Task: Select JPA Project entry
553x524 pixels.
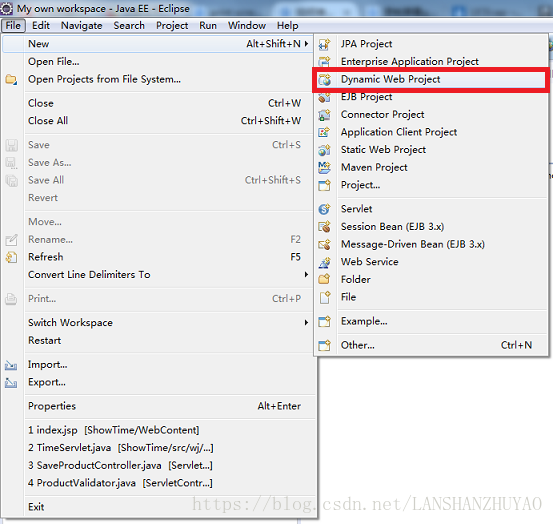Action: pyautogui.click(x=431, y=44)
